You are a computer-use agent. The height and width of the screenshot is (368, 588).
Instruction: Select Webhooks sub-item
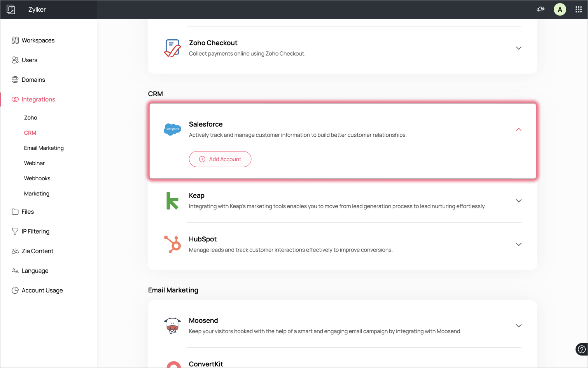(x=37, y=178)
